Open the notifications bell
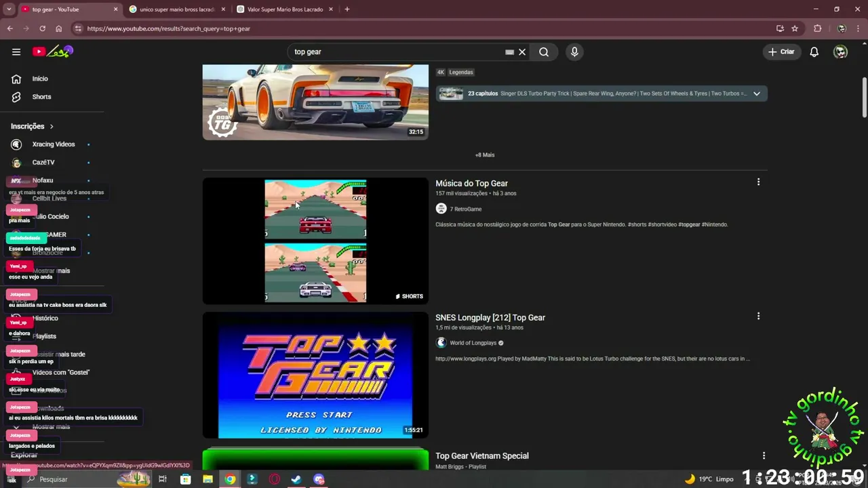 tap(814, 52)
